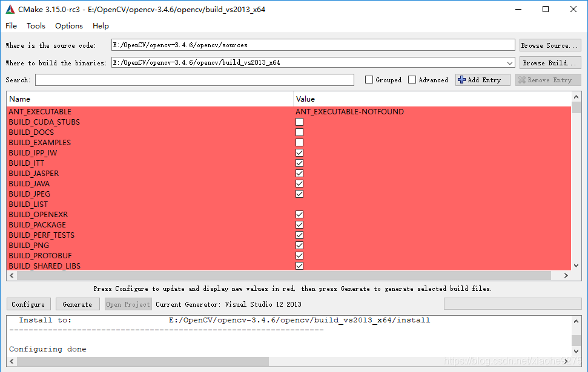
Task: Uncheck the BUILD_IPP_IW checkbox
Action: click(299, 153)
